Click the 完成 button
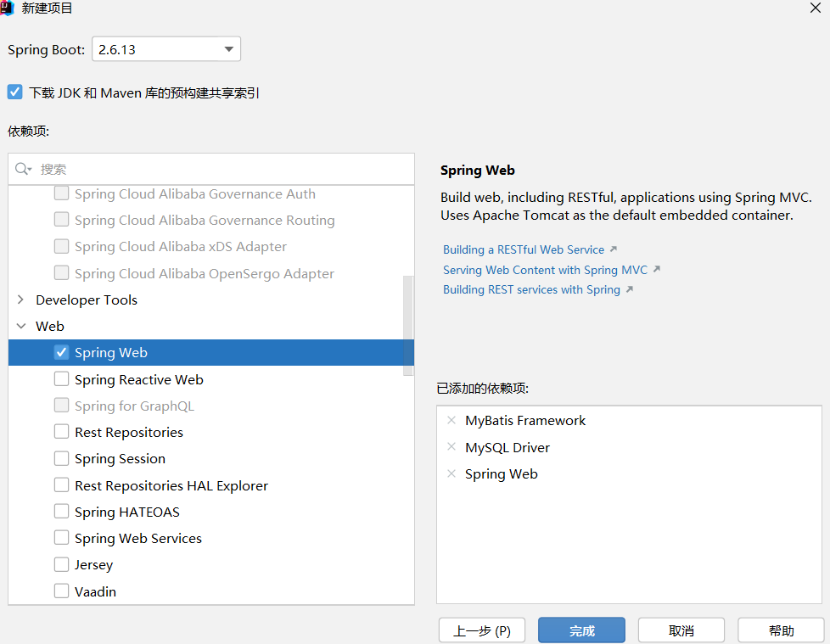 pos(581,630)
